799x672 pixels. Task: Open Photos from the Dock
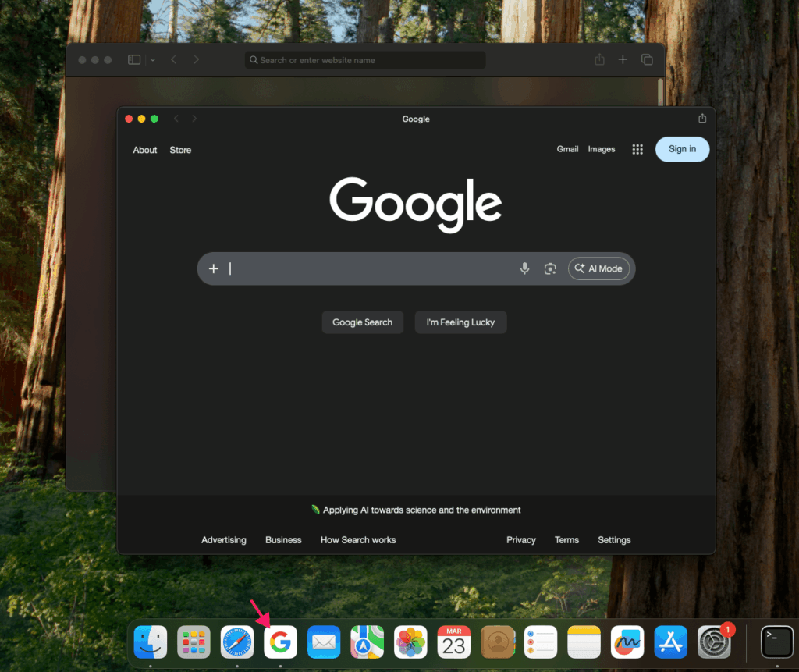tap(410, 642)
